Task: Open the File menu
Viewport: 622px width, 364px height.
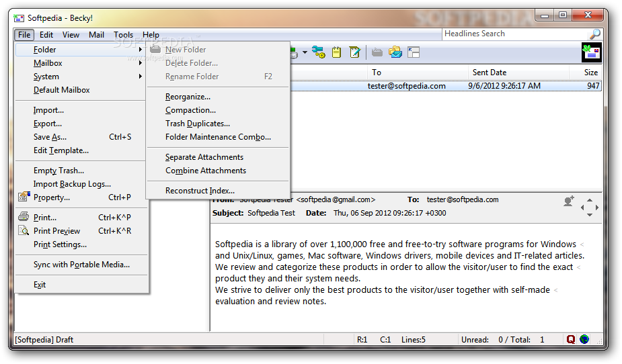Action: pos(24,35)
